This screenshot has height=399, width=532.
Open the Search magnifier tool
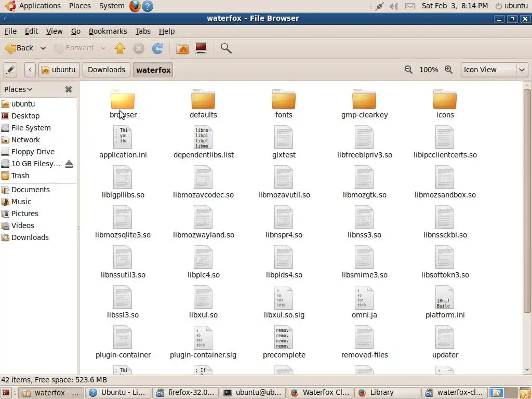pos(226,48)
